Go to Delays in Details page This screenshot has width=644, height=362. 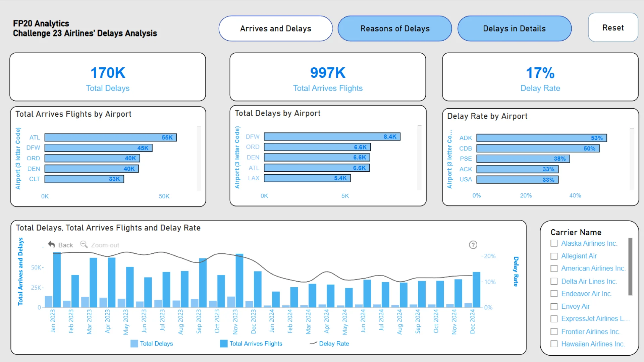(x=514, y=28)
